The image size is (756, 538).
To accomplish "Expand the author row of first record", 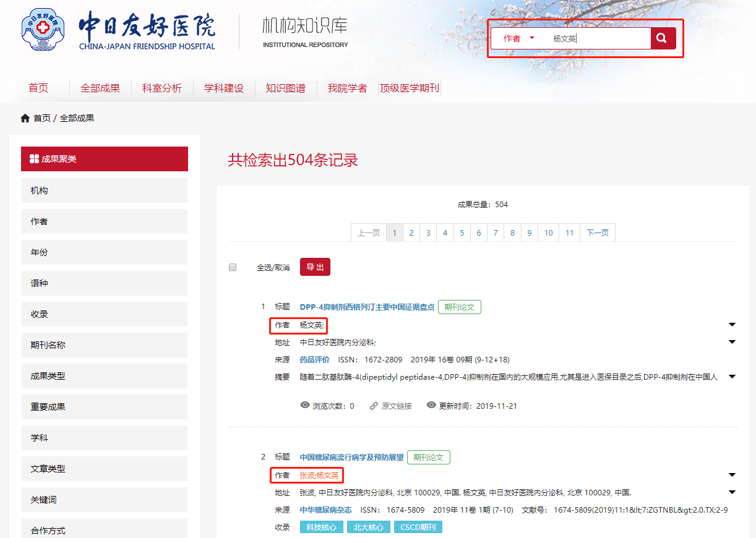I will (732, 325).
